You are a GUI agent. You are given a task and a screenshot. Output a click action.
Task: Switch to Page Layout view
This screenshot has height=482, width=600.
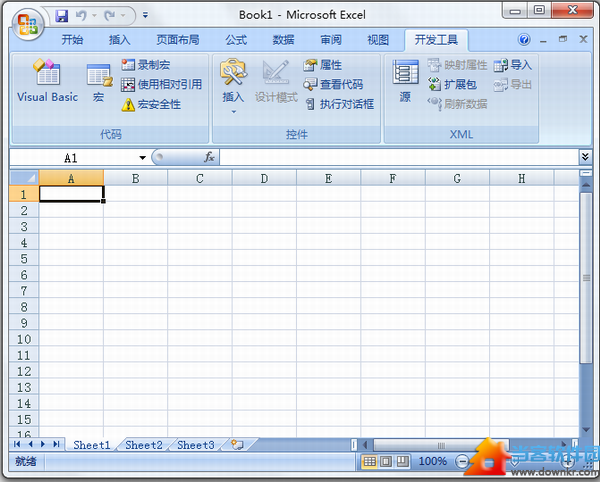click(x=386, y=461)
